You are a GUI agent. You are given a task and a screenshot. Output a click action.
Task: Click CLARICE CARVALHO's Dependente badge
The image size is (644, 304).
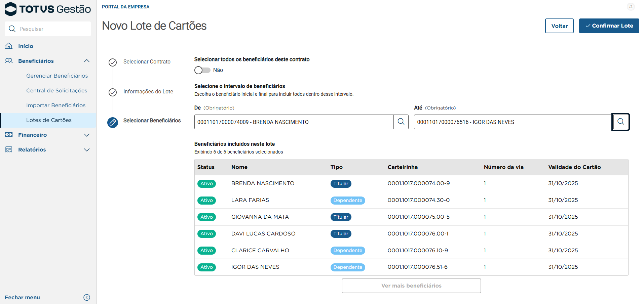click(348, 251)
